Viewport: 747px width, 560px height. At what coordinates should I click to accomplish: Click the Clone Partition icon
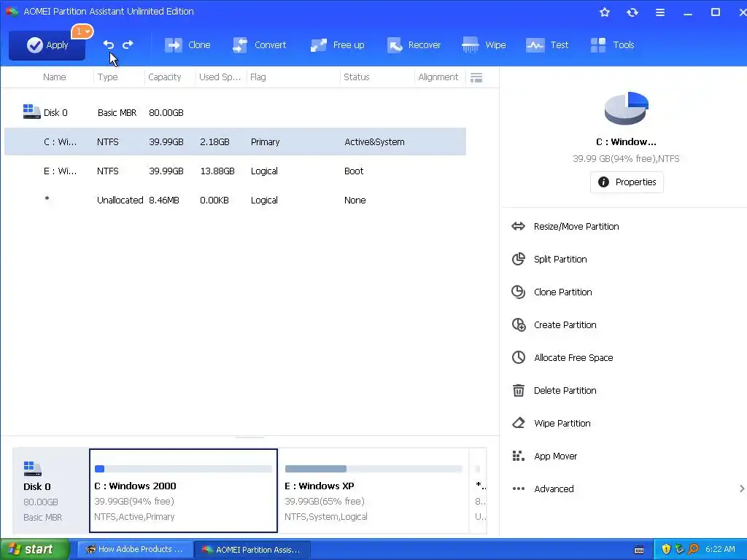tap(519, 292)
